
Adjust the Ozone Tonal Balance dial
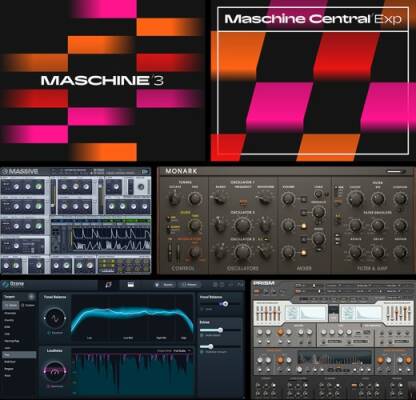coord(54,318)
